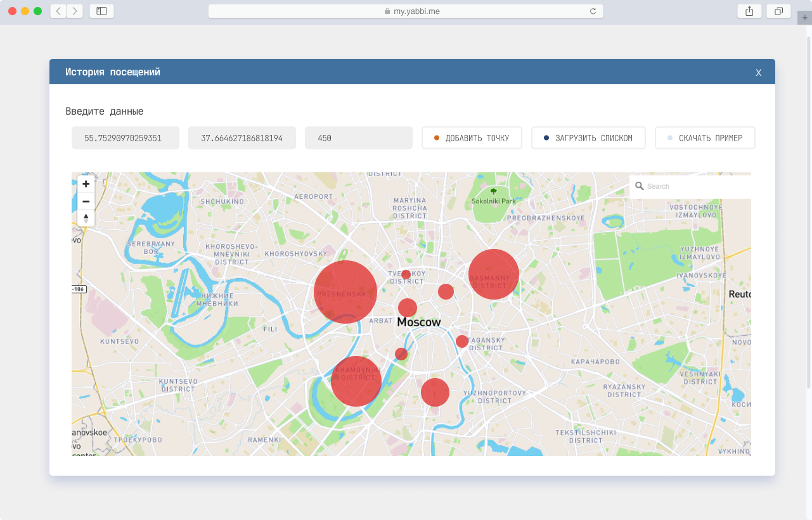This screenshot has height=520, width=812.
Task: Click the map search magnifier icon
Action: pyautogui.click(x=640, y=186)
